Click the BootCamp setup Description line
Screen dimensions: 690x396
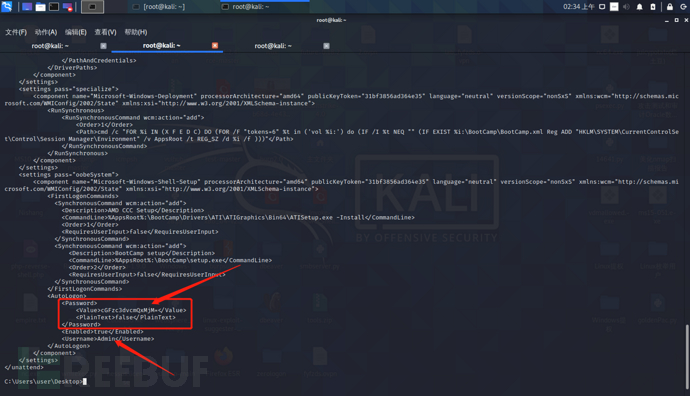click(x=142, y=253)
